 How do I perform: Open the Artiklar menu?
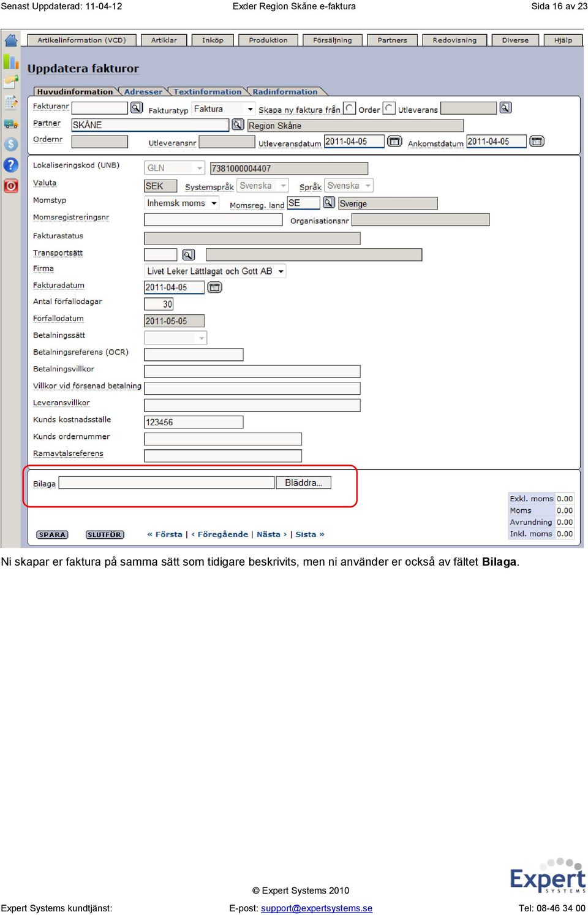click(164, 40)
